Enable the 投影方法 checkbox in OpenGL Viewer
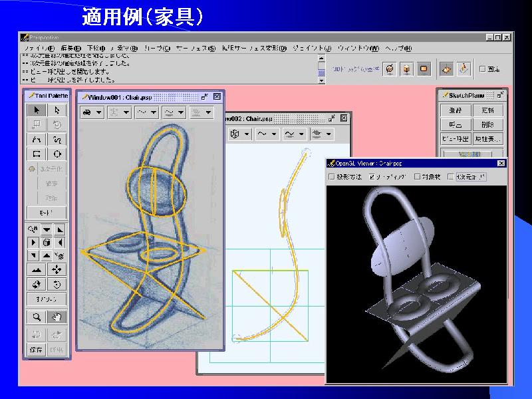Screen dimensions: 532x399 coord(332,177)
